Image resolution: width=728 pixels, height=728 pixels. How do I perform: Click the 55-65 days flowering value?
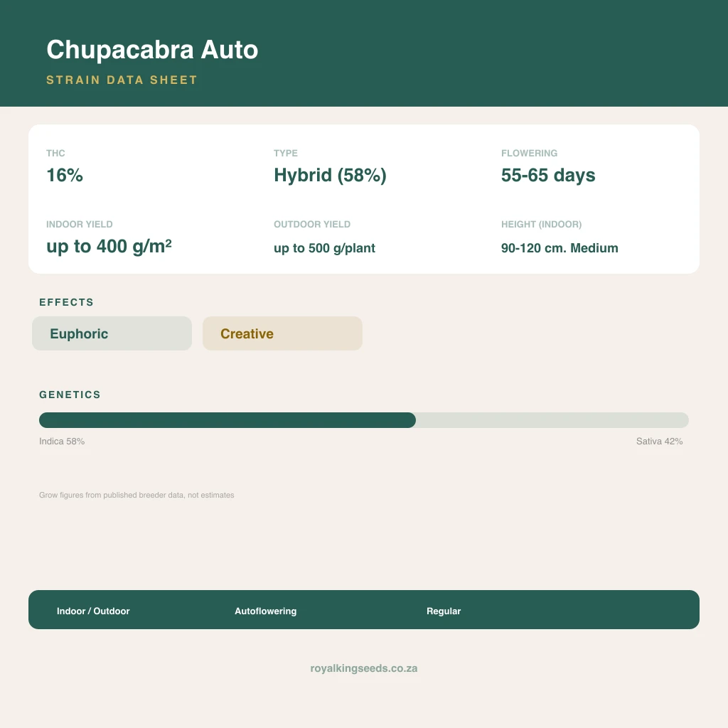[x=548, y=176]
